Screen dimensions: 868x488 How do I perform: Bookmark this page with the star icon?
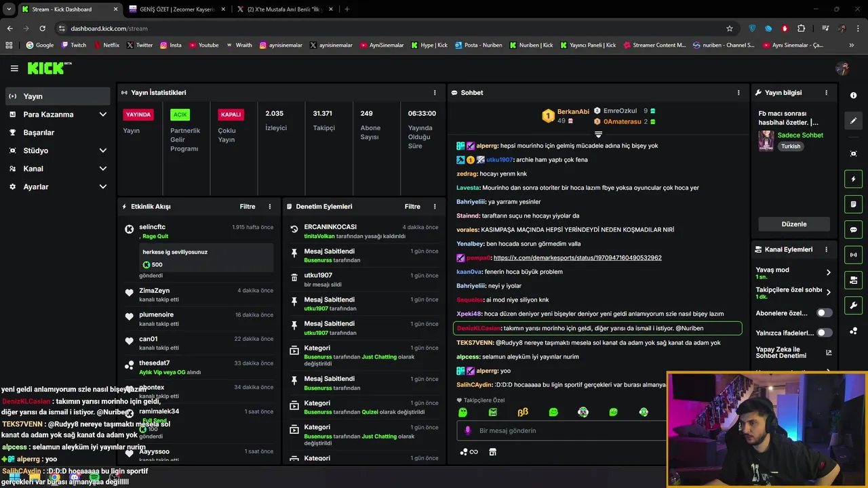click(x=730, y=28)
